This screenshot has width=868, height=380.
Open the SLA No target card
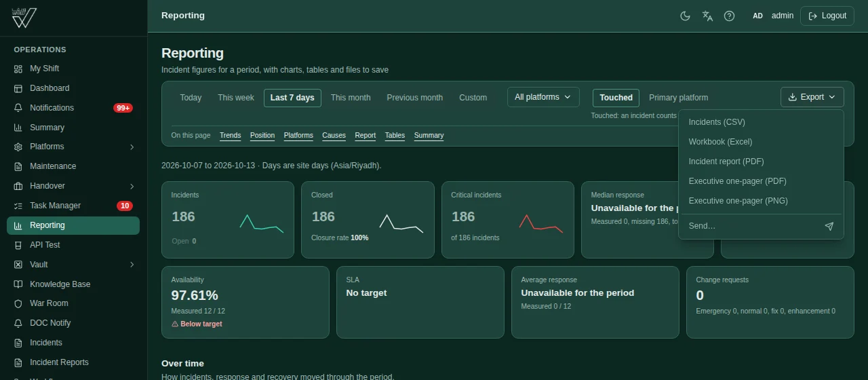pos(420,302)
